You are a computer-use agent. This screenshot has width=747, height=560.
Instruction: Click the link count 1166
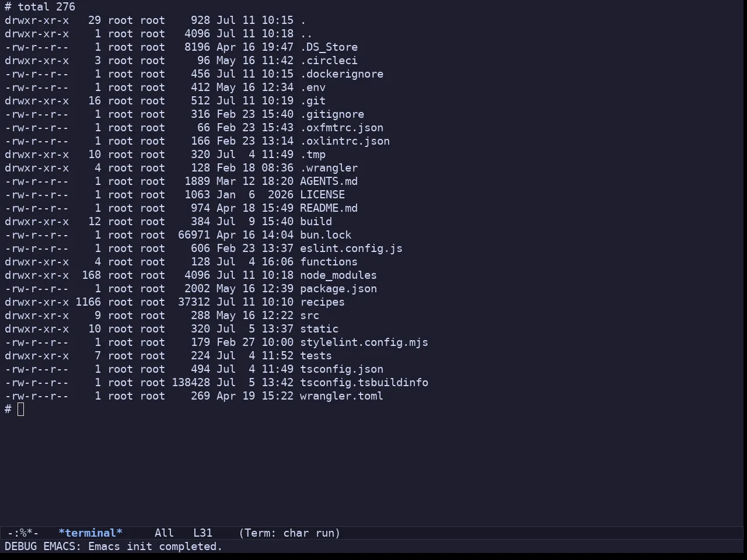coord(88,302)
